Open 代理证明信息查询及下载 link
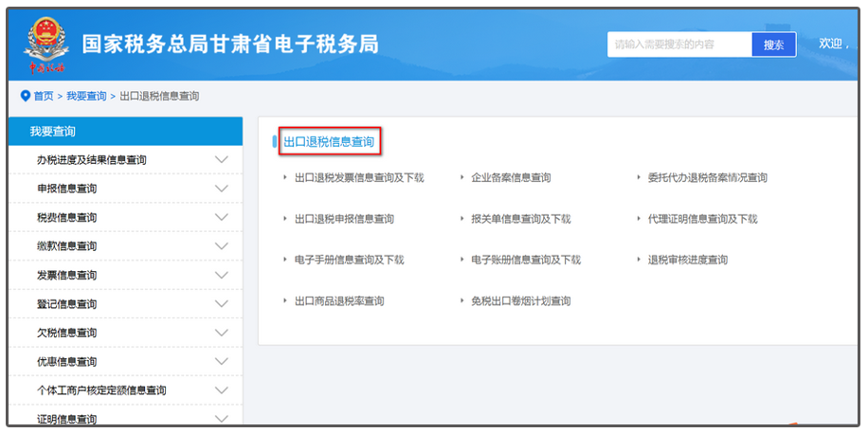This screenshot has height=433, width=868. pos(702,219)
